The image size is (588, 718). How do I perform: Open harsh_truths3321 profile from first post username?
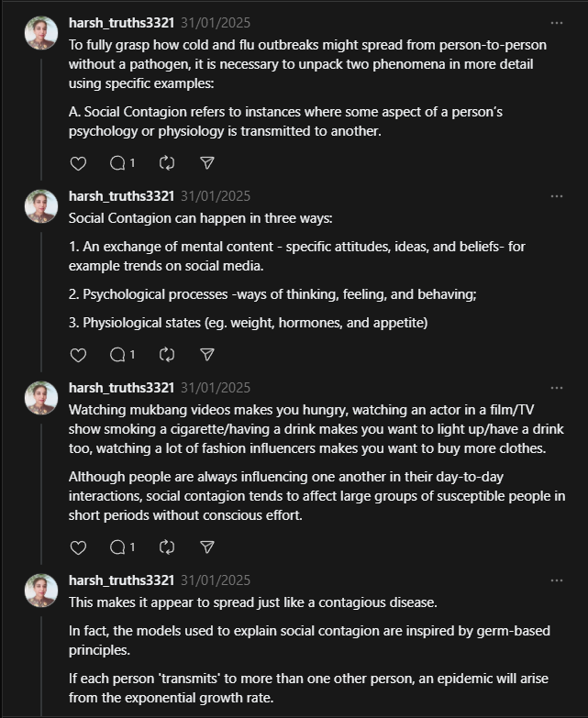[x=121, y=23]
